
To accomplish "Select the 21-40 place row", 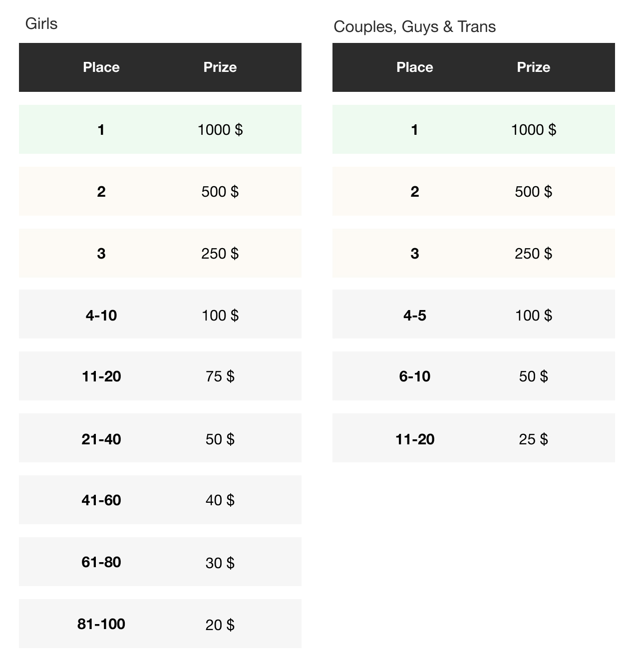I will tap(160, 438).
